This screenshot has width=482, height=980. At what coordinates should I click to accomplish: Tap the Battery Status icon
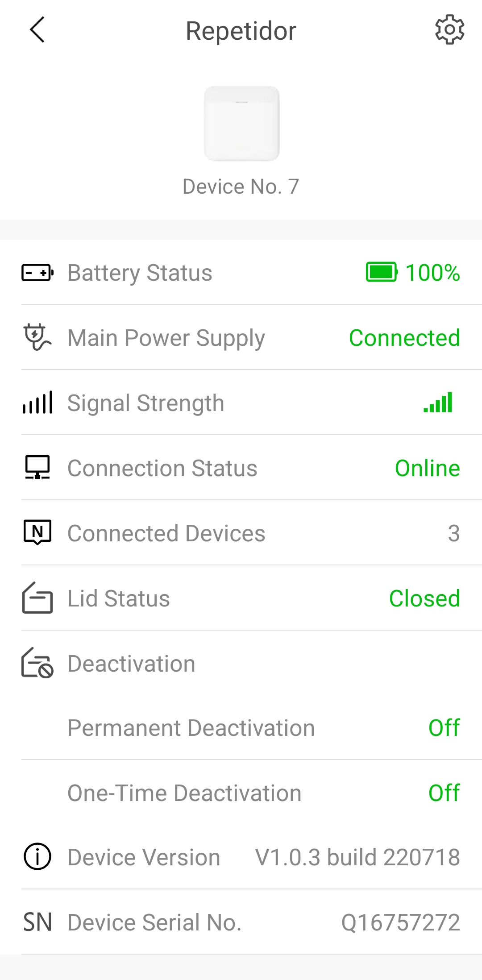click(37, 273)
